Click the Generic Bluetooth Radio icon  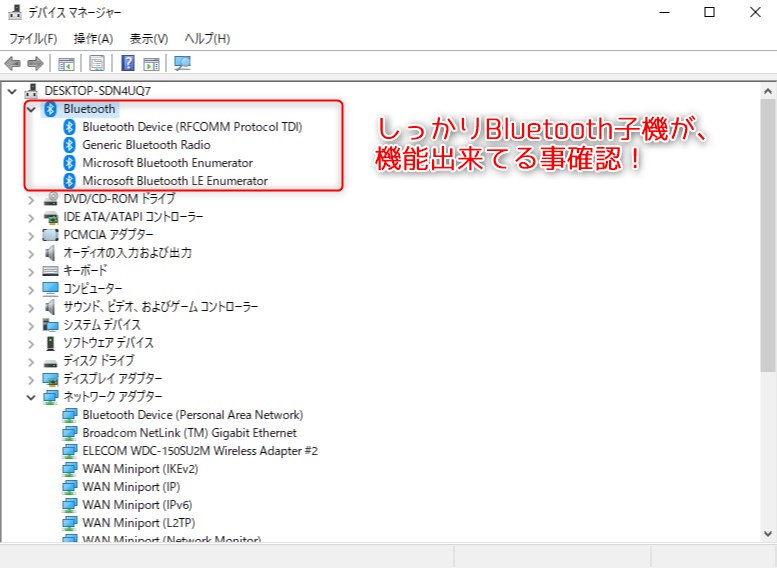tap(69, 145)
